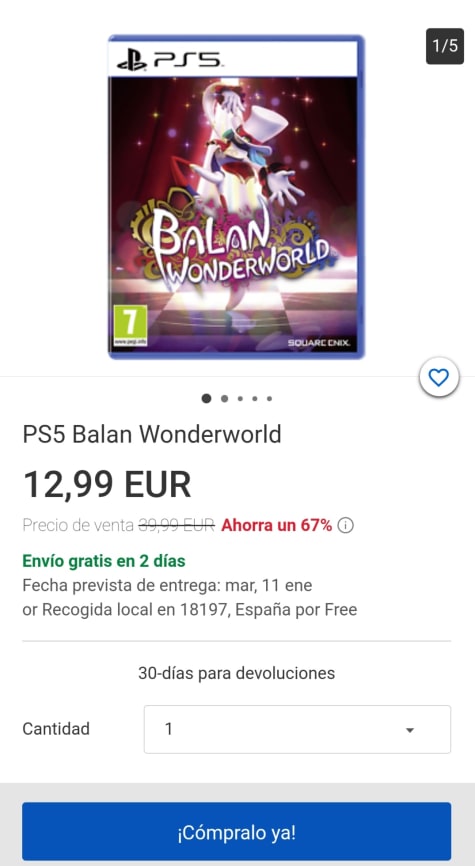The width and height of the screenshot is (475, 866).
Task: Tap the Ahorra un 67% savings label
Action: (x=277, y=525)
